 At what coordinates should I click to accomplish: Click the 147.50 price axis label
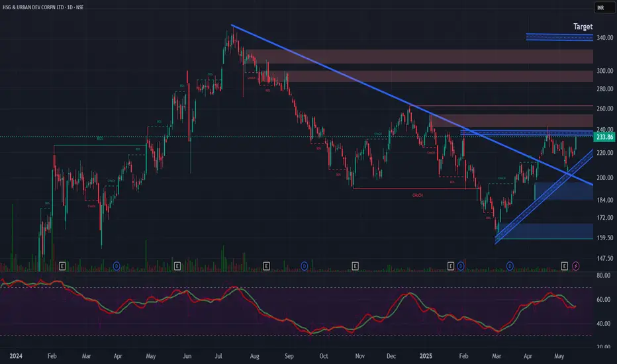pyautogui.click(x=605, y=259)
